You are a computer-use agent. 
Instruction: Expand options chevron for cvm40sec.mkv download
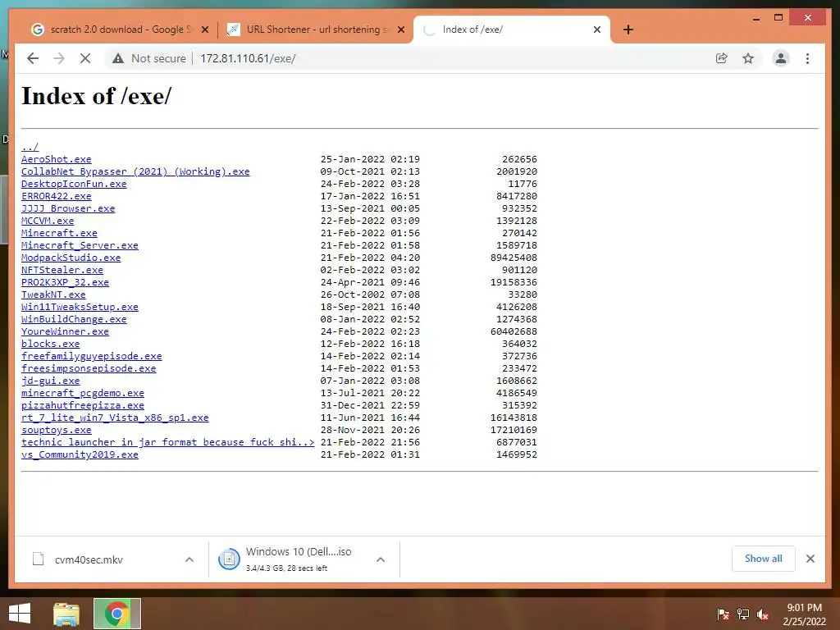click(189, 559)
